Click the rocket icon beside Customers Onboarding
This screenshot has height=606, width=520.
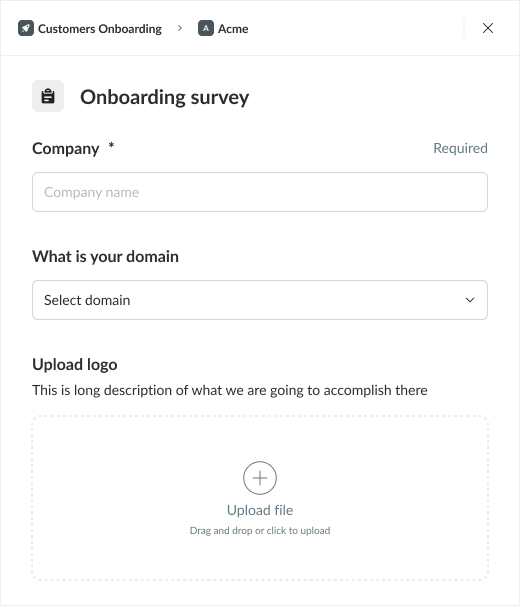(26, 28)
